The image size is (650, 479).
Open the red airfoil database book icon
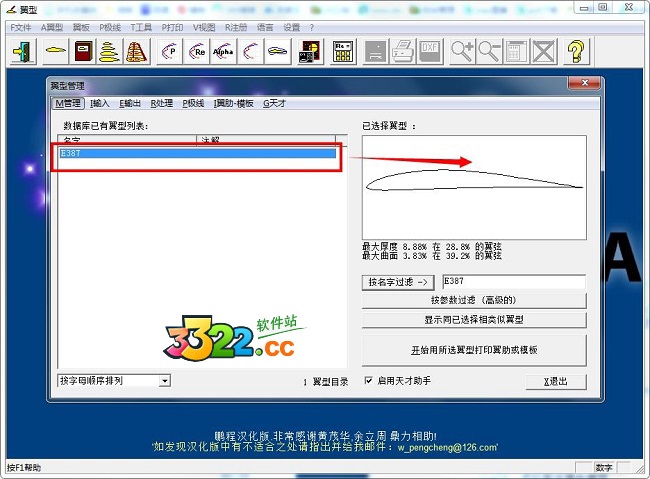click(x=84, y=51)
